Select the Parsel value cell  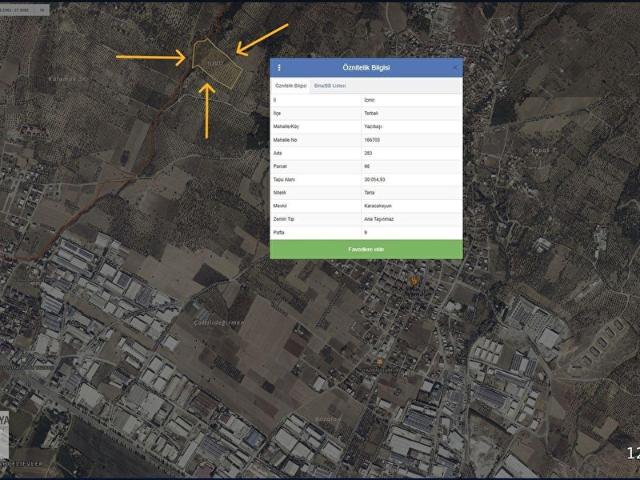pos(411,166)
